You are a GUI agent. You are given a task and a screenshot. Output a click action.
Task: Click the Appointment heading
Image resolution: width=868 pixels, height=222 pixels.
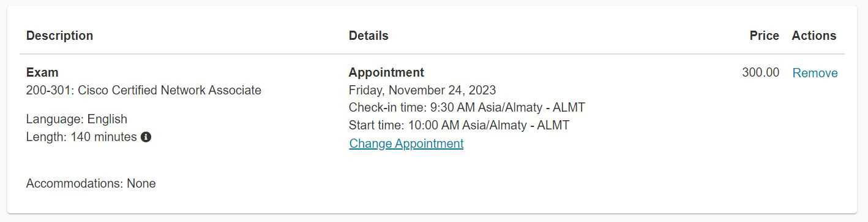tap(386, 72)
